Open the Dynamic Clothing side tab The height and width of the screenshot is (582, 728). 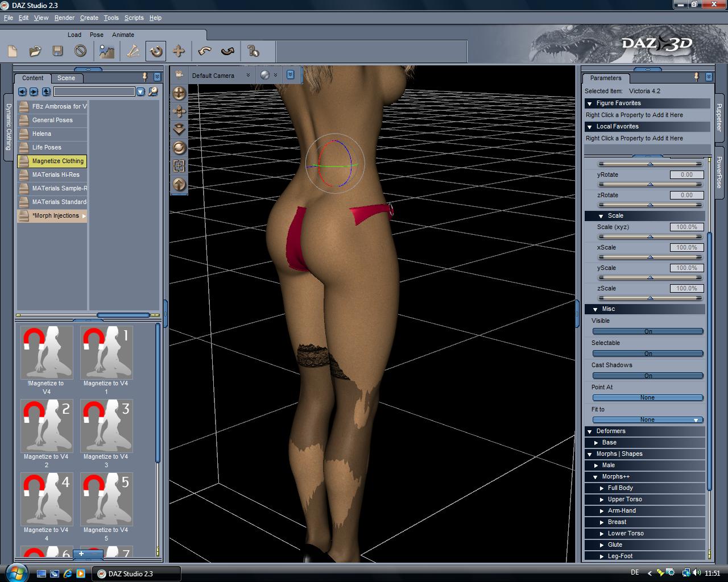9,127
